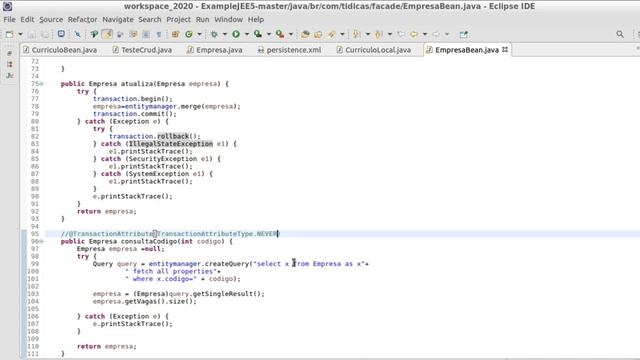
Task: Click the Save toolbar icon
Action: (x=32, y=34)
